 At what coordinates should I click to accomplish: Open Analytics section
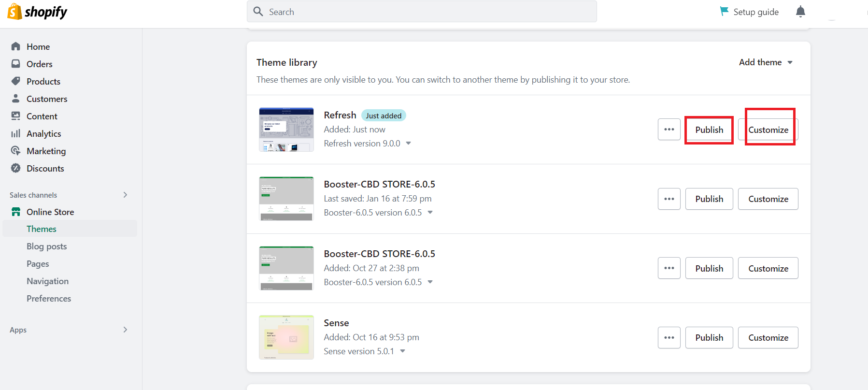pos(44,134)
